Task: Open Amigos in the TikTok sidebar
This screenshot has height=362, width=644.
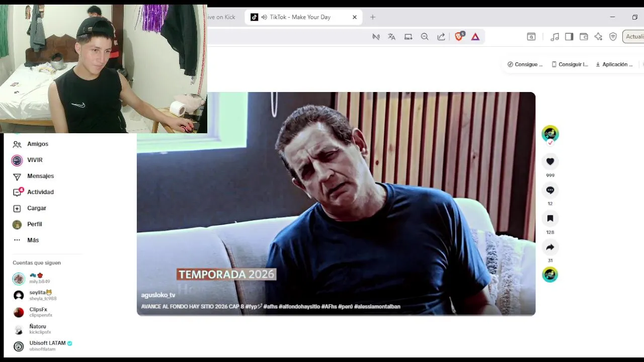Action: point(38,144)
